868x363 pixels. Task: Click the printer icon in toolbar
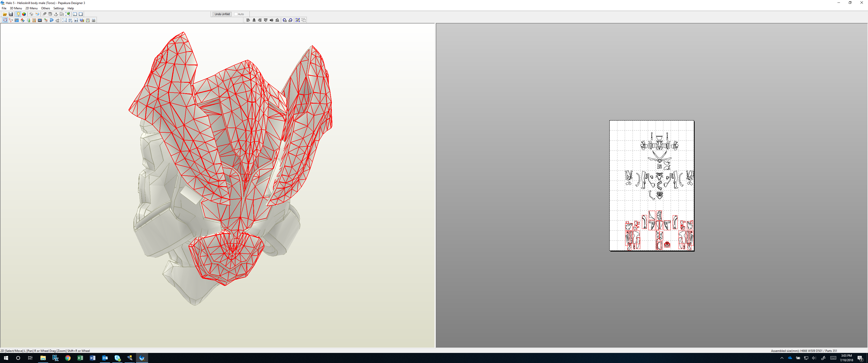(x=94, y=20)
